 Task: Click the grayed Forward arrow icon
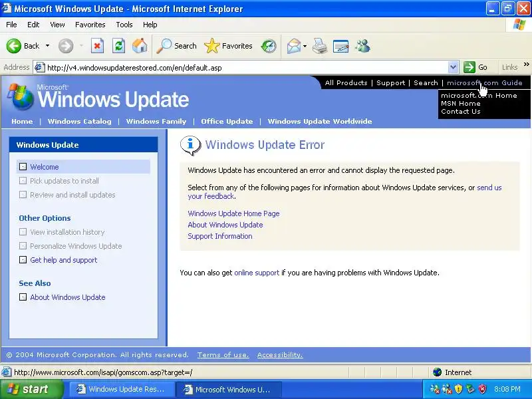[66, 46]
